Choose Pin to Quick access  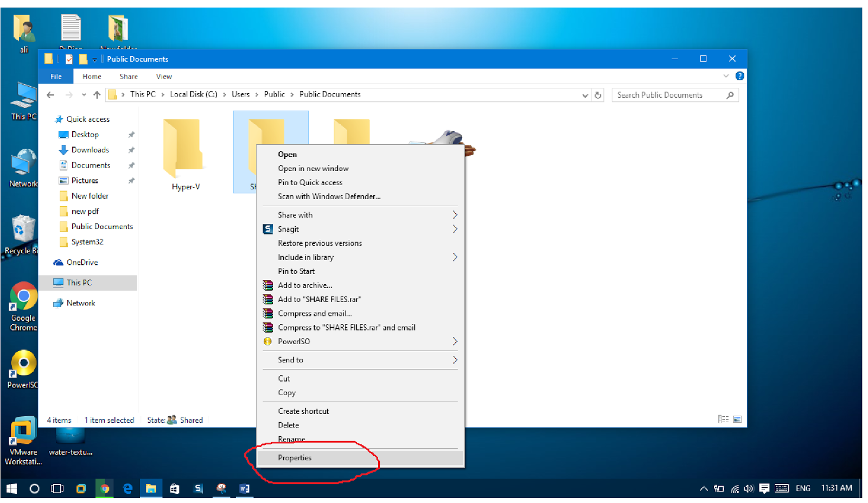[x=310, y=182]
